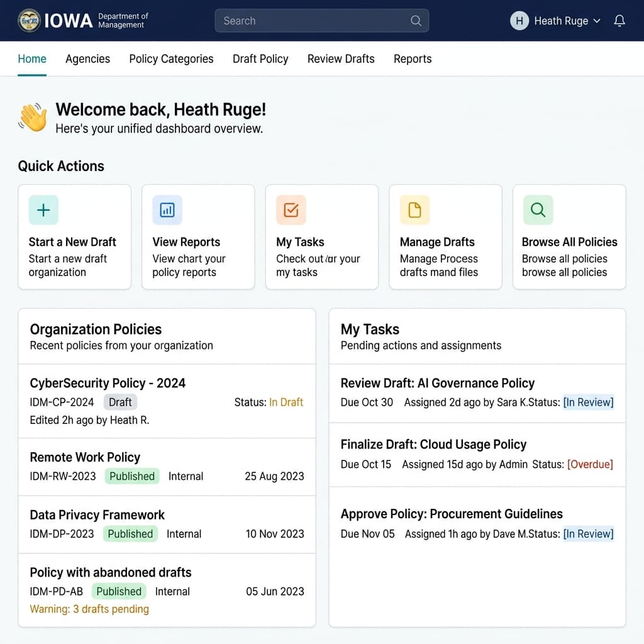Switch to the Agencies tab

[x=87, y=58]
